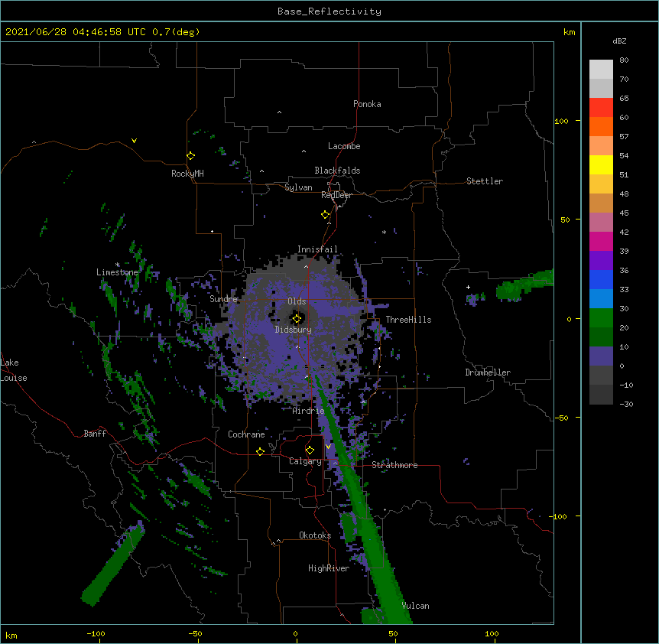This screenshot has height=644, width=659.
Task: Click the Lacombe city label
Action: [x=344, y=146]
